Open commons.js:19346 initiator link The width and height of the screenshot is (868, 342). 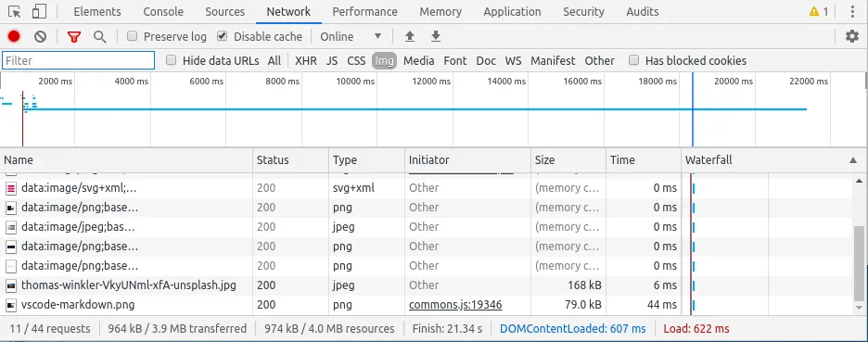click(455, 305)
